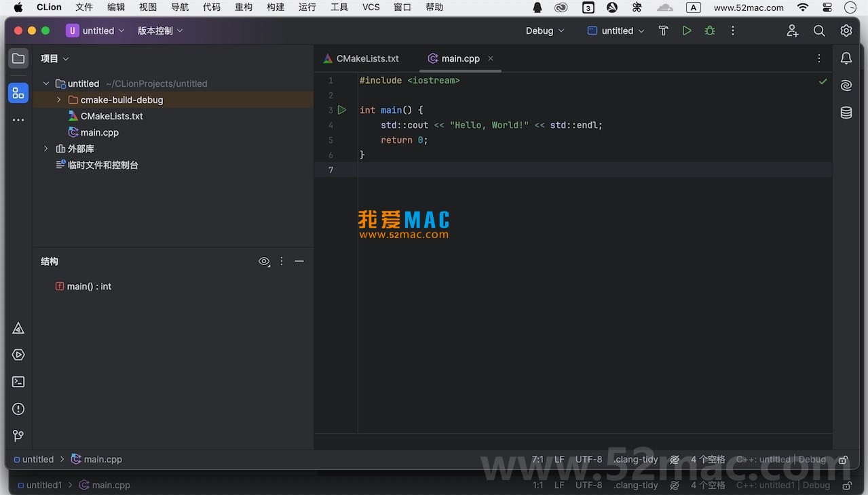This screenshot has width=868, height=495.
Task: Open the Terminal tool window
Action: point(18,382)
